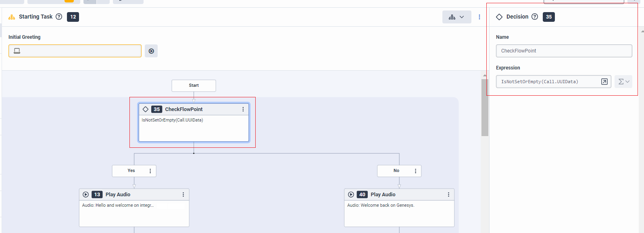Image resolution: width=644 pixels, height=233 pixels.
Task: Open the sigma expression mode dropdown
Action: [x=623, y=82]
